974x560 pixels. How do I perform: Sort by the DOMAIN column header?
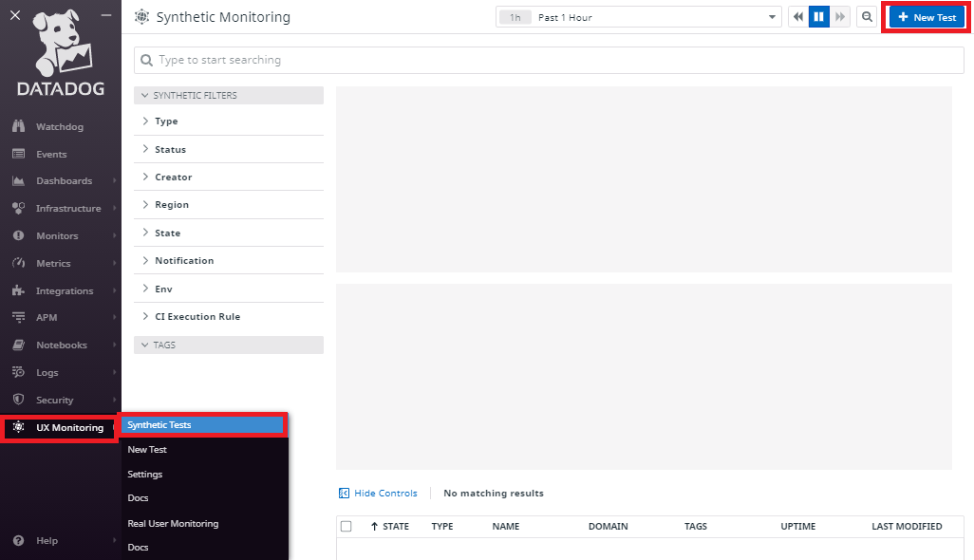coord(609,527)
